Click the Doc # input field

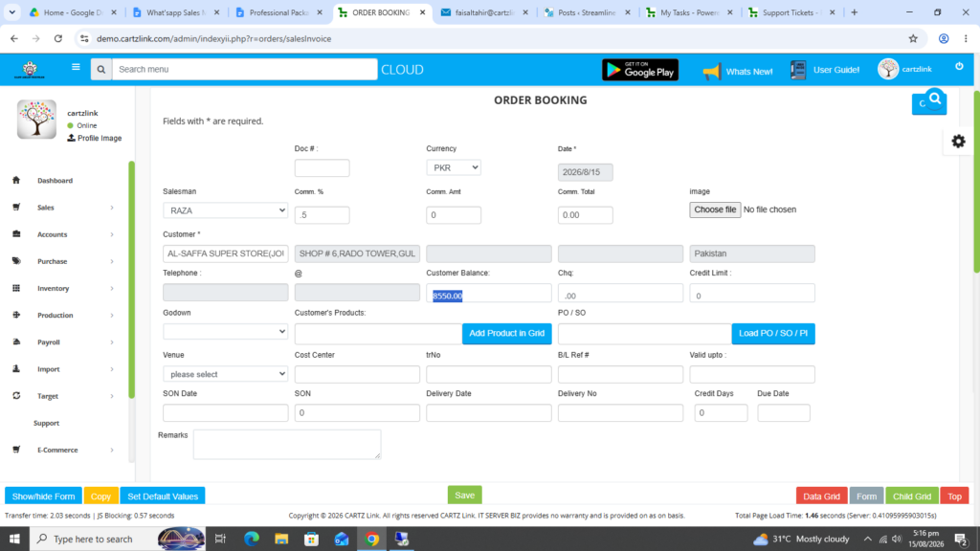(322, 168)
